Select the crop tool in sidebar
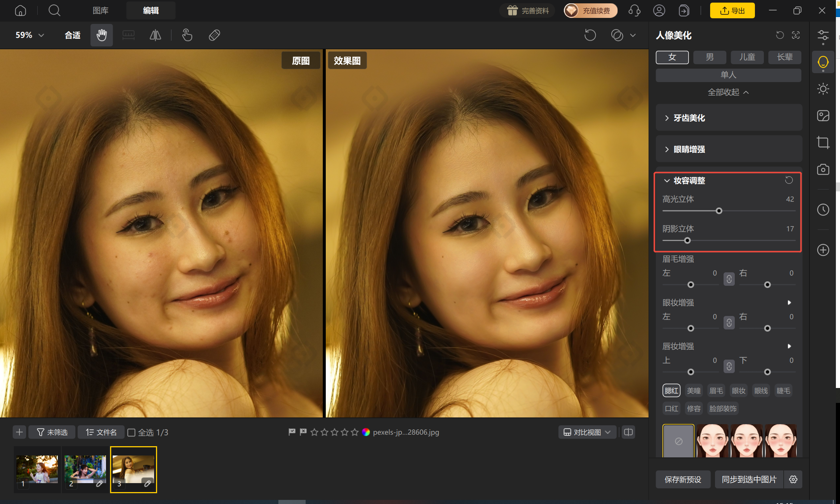840x504 pixels. (823, 143)
